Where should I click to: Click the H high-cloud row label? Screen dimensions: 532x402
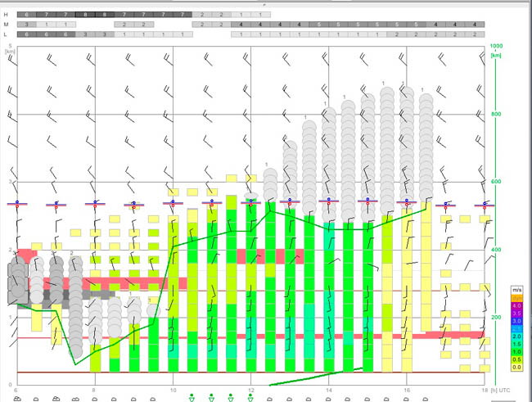coord(6,15)
